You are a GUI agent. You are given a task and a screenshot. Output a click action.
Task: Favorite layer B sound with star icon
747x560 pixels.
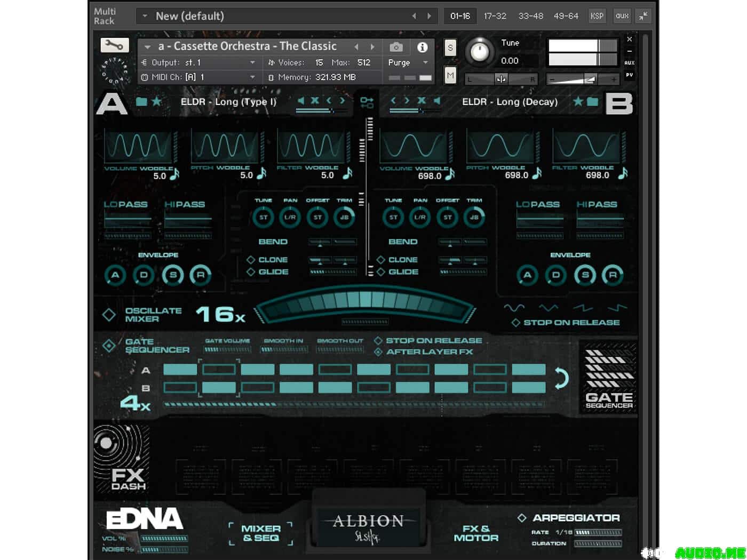point(577,101)
